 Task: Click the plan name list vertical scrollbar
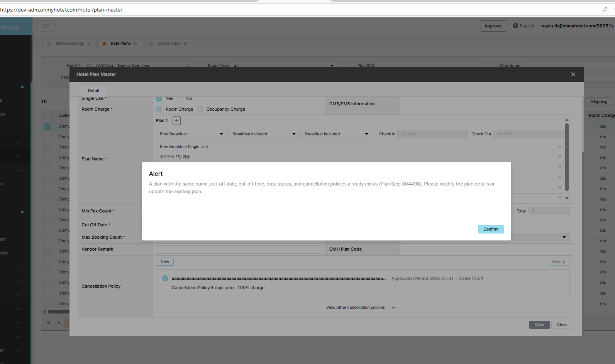point(567,157)
